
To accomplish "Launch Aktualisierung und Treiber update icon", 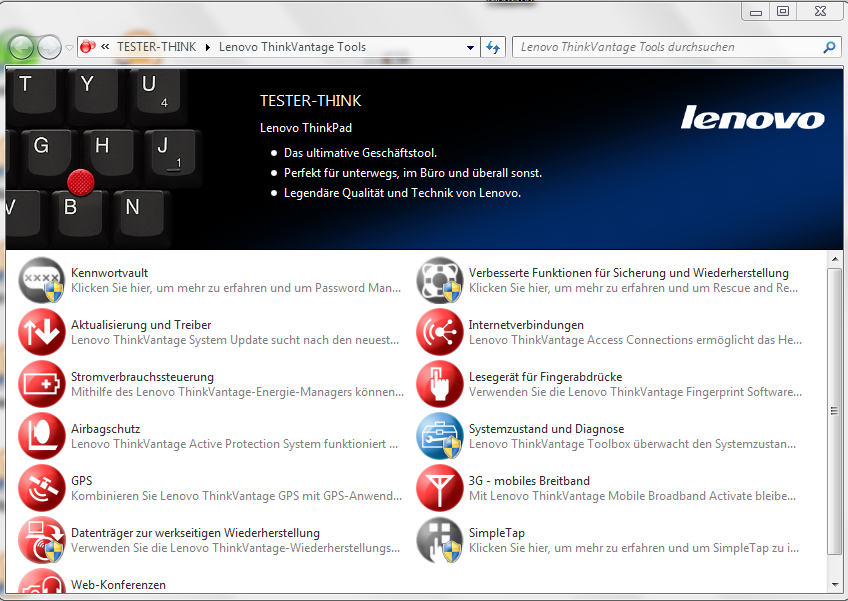I will click(x=42, y=332).
